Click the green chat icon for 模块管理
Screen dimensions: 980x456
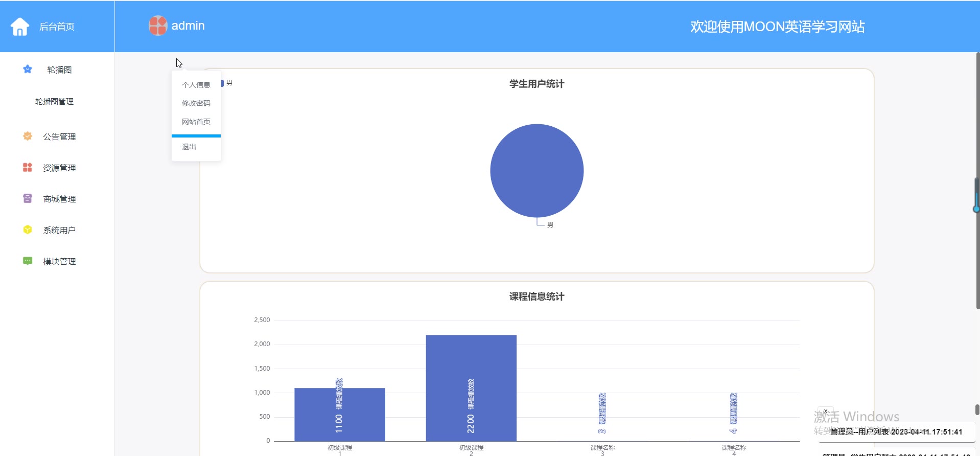[28, 261]
